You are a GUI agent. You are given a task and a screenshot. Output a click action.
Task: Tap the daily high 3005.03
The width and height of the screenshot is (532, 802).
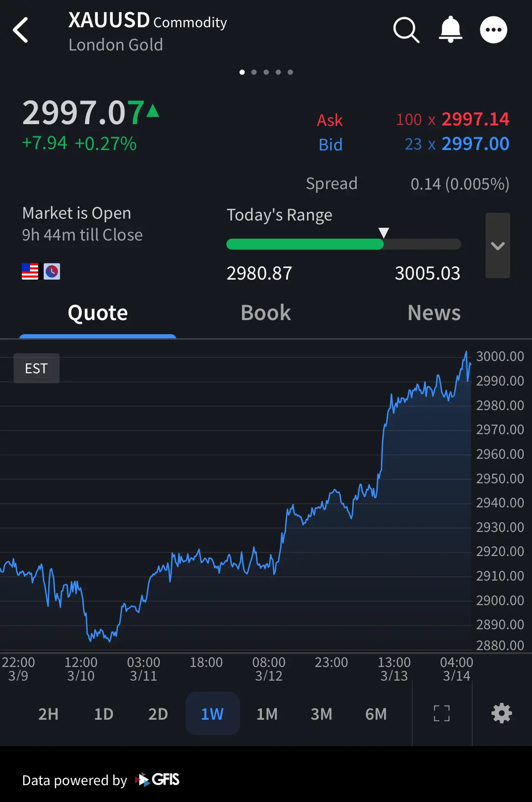[x=427, y=273]
